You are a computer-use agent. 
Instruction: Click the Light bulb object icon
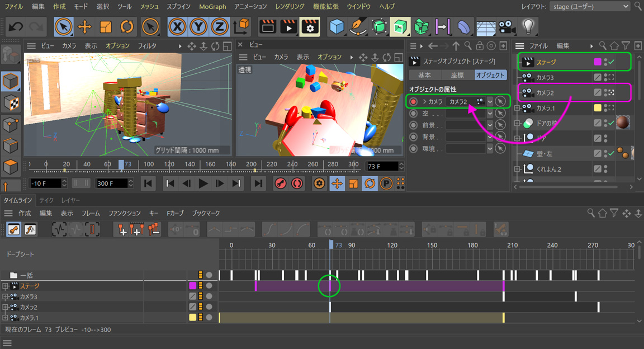[528, 26]
